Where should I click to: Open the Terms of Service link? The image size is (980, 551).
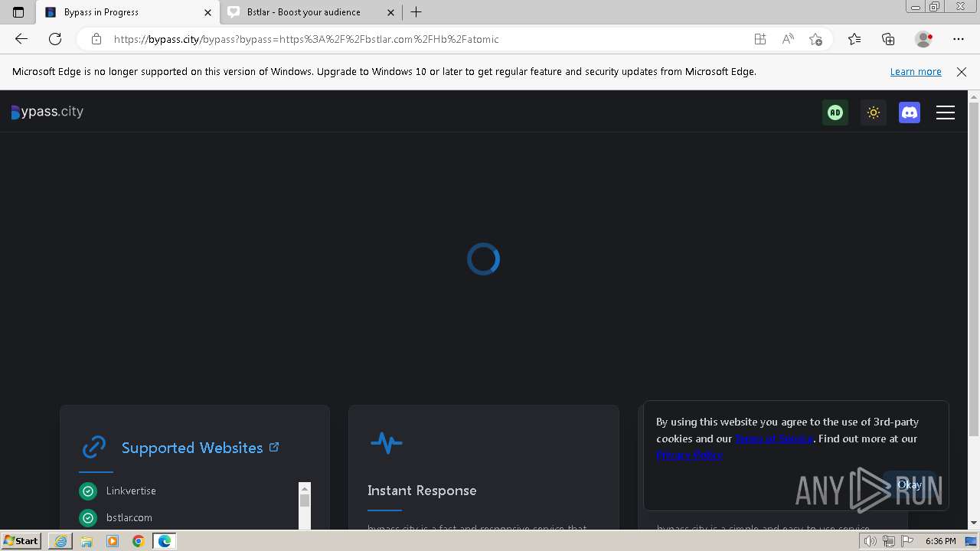[x=774, y=439]
